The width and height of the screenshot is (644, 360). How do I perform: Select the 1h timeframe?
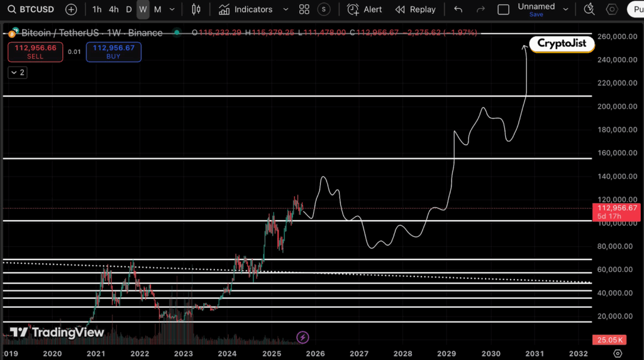(97, 9)
